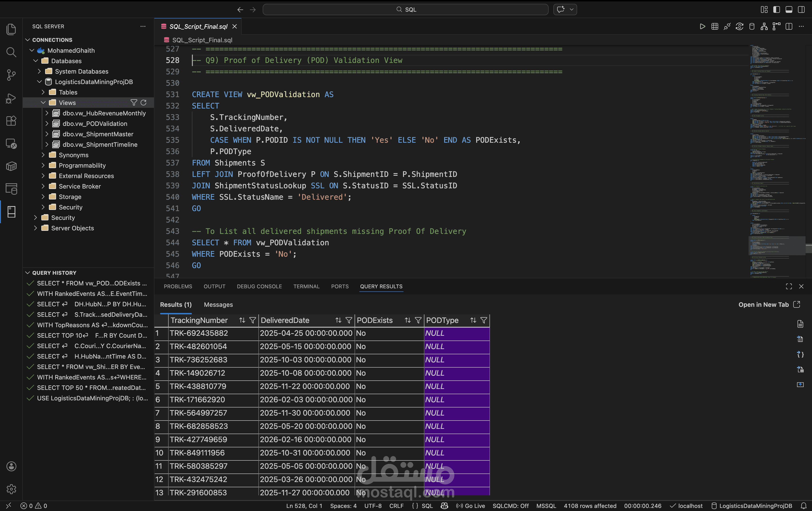The image size is (812, 511).
Task: Show the estimated execution plan icon
Action: [764, 26]
